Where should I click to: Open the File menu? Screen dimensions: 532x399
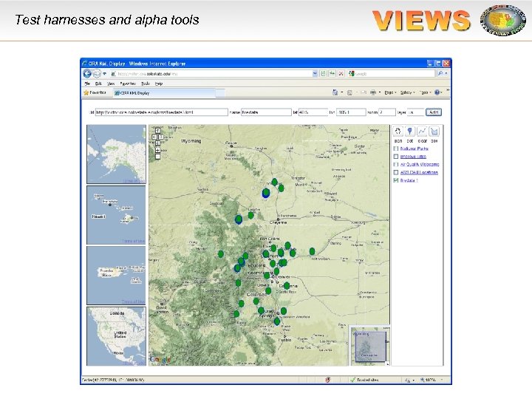click(87, 83)
